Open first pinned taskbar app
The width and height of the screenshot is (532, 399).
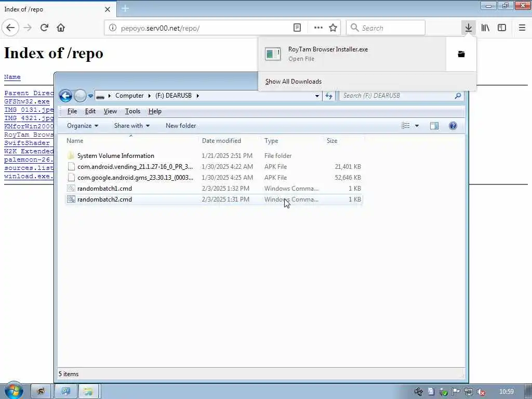[41, 392]
